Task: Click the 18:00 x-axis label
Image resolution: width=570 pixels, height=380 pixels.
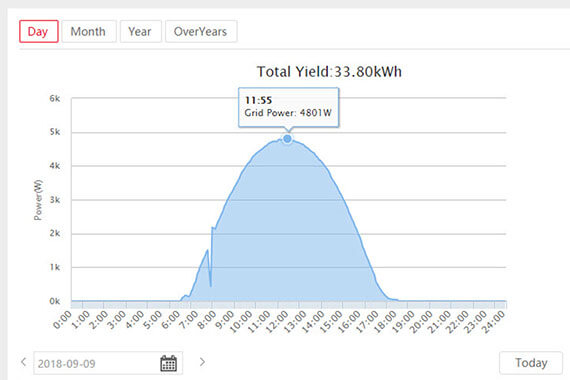Action: [385, 321]
